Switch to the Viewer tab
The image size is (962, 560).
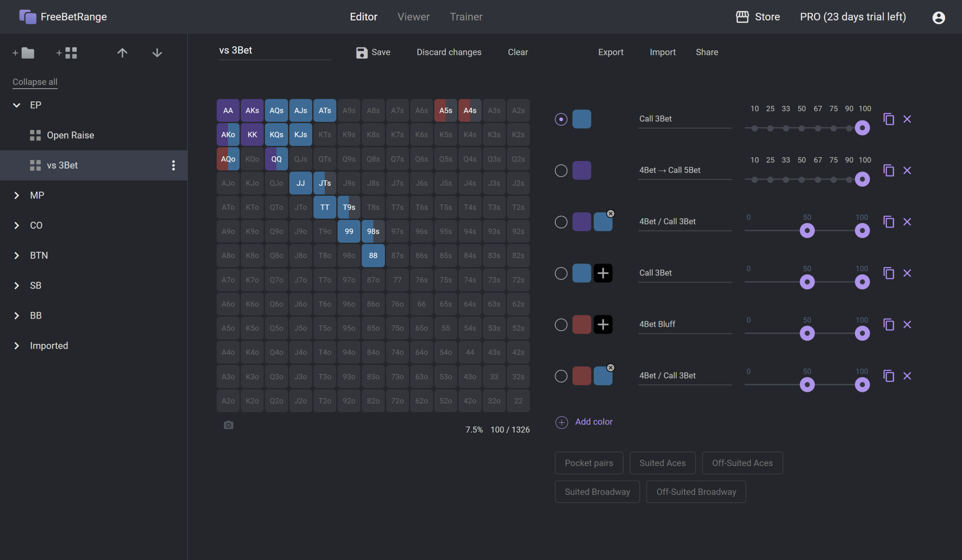pos(413,17)
